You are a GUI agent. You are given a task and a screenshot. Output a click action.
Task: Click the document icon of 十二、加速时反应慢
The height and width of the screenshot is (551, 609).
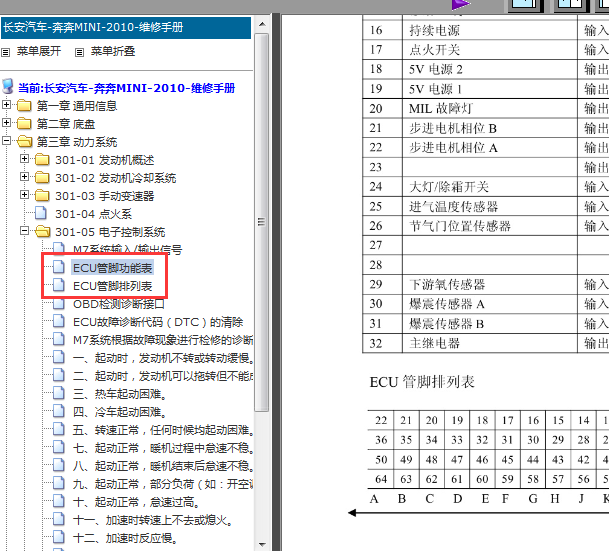[59, 537]
